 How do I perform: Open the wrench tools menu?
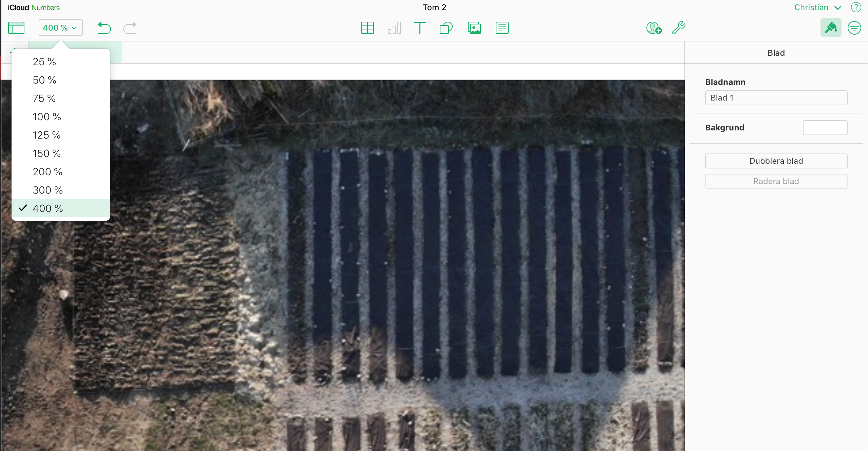679,28
